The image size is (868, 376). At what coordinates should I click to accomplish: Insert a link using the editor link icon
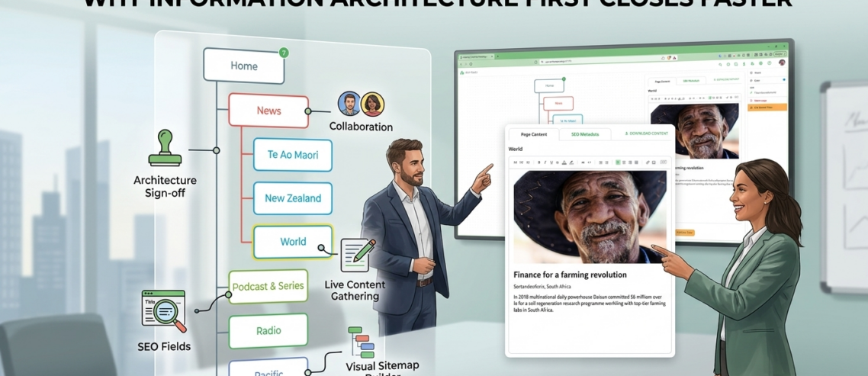(647, 162)
